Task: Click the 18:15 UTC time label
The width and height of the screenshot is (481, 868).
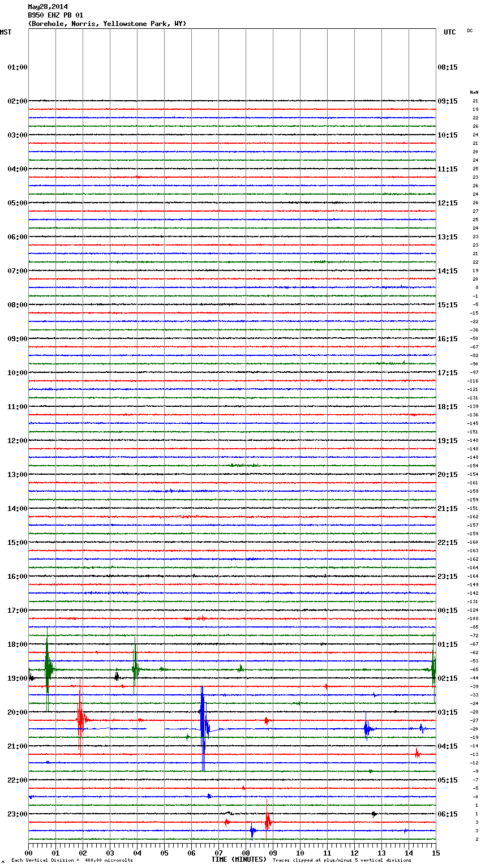Action: coord(448,407)
